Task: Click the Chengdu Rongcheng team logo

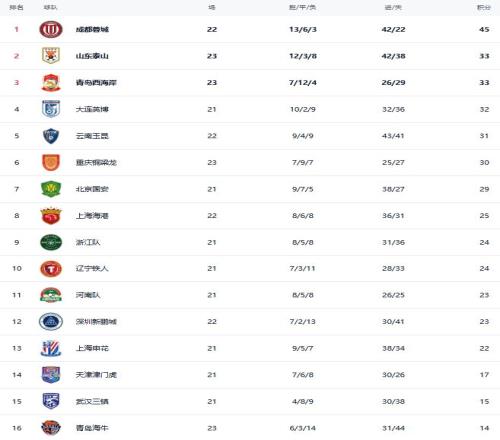Action: 51,29
